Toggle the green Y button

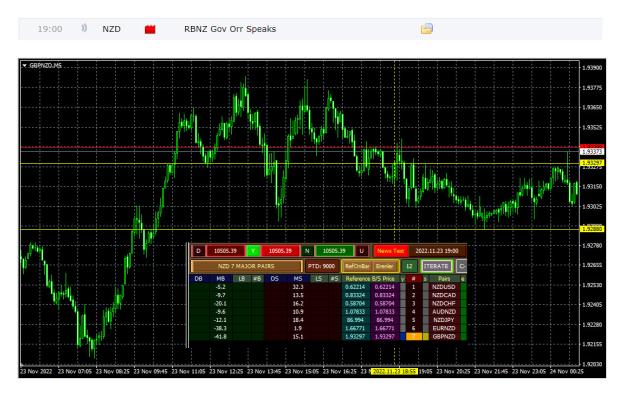click(x=253, y=251)
